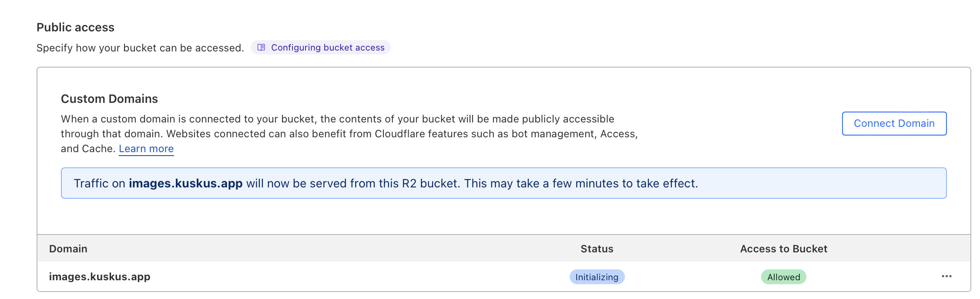Click the Domain column header

tap(68, 249)
